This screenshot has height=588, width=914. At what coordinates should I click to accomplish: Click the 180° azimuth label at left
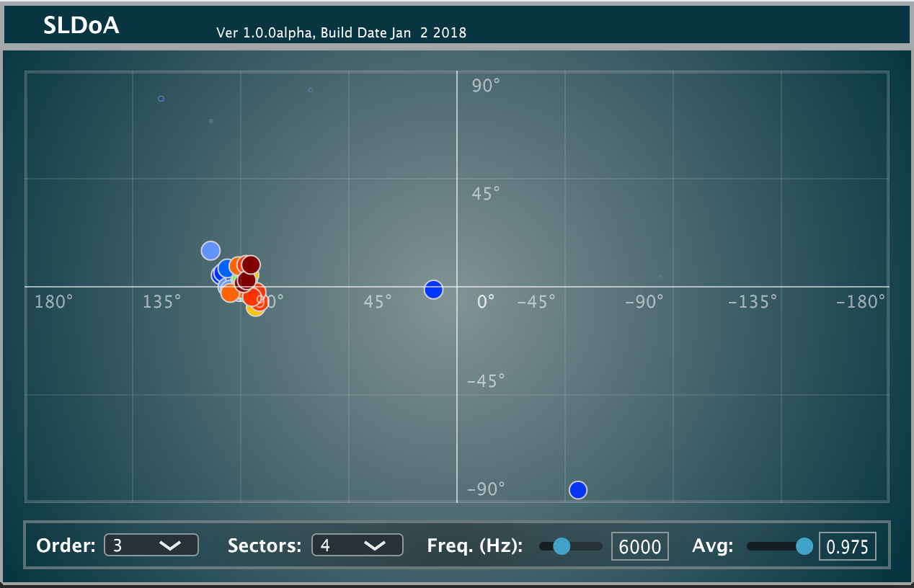pyautogui.click(x=54, y=301)
